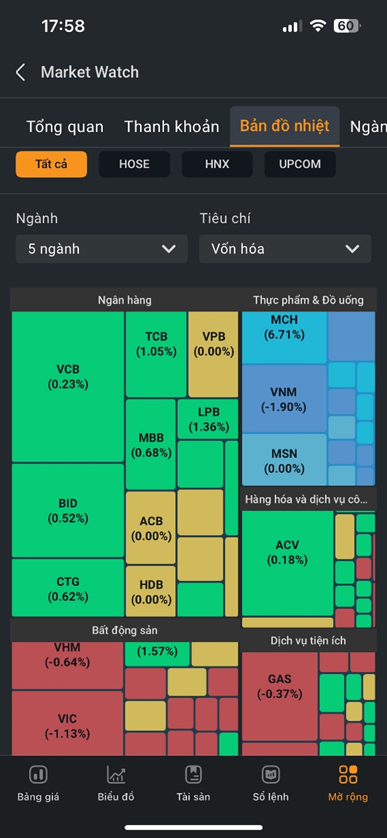387x838 pixels.
Task: Select the Tất cả exchange filter
Action: [x=51, y=164]
